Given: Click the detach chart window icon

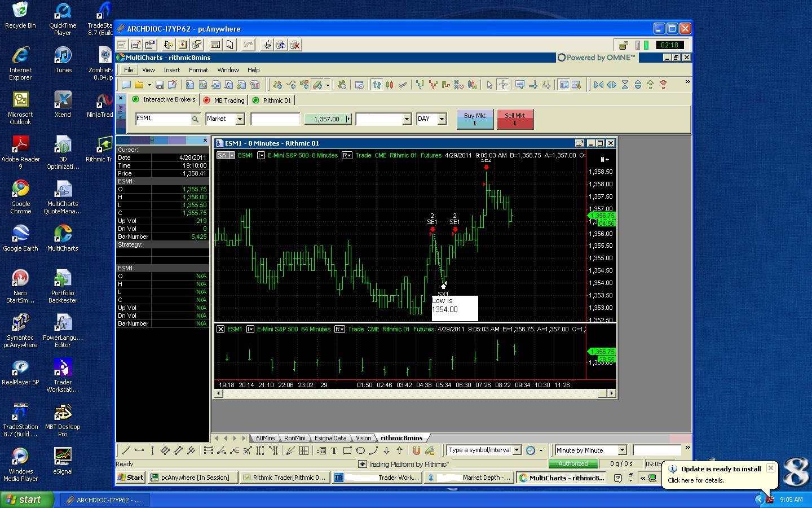Looking at the screenshot, I should (x=579, y=143).
